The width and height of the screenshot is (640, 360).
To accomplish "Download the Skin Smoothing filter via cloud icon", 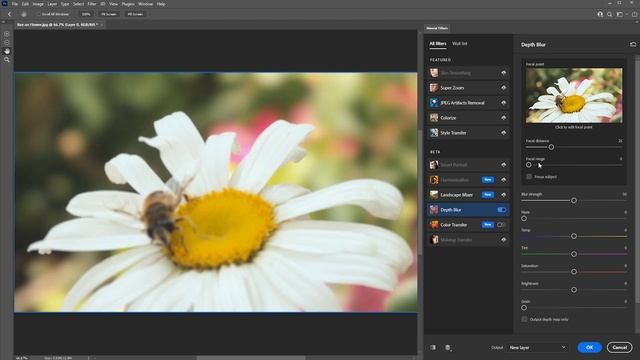I will click(x=503, y=73).
